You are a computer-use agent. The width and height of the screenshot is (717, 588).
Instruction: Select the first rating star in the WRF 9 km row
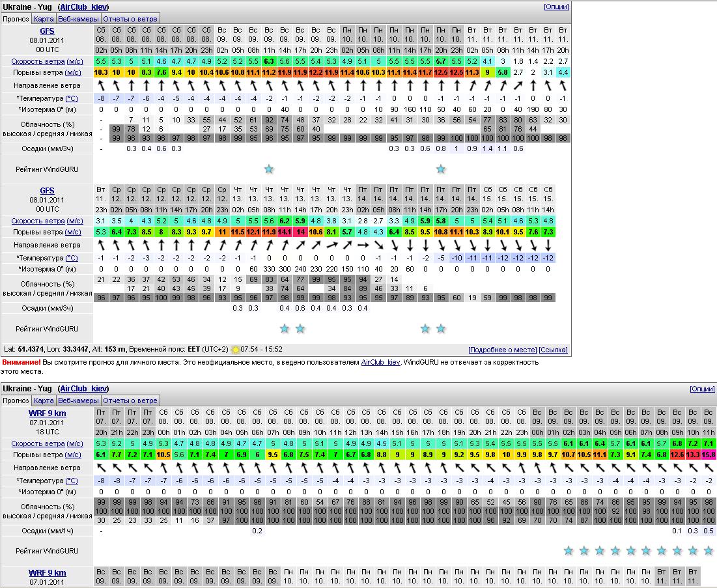(x=568, y=551)
